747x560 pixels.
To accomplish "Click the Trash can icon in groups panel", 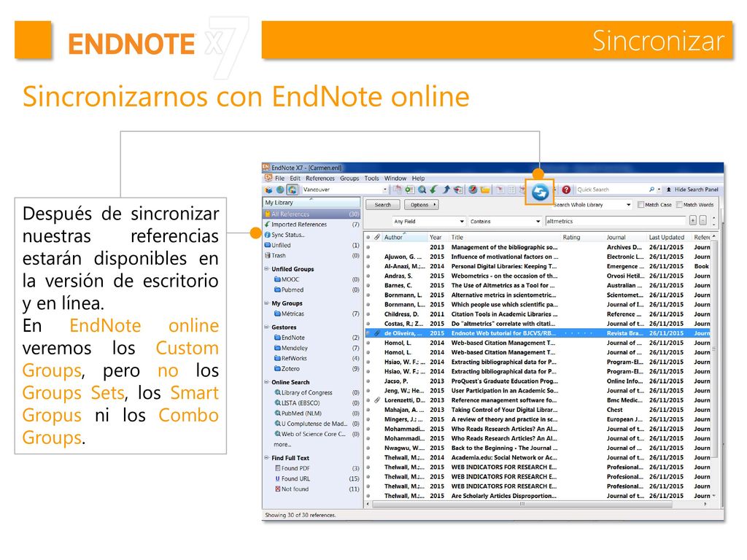I will [268, 255].
